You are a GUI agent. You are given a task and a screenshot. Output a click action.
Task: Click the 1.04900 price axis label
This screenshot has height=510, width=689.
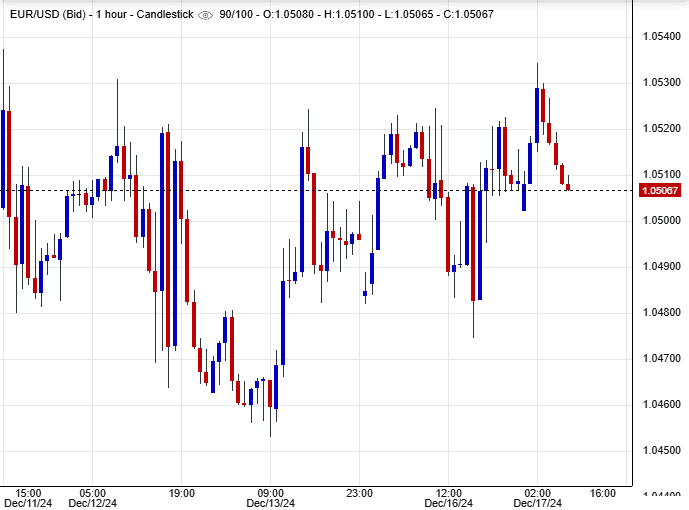click(660, 267)
